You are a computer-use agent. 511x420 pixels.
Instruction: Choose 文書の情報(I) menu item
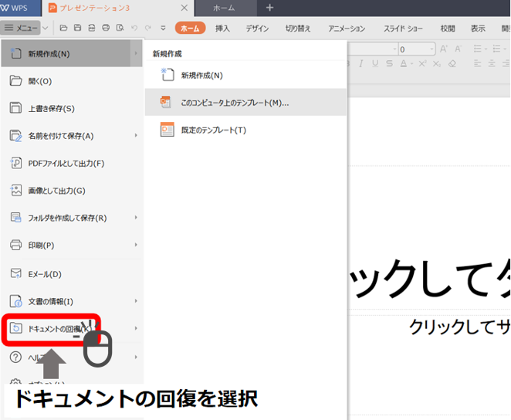coord(72,301)
